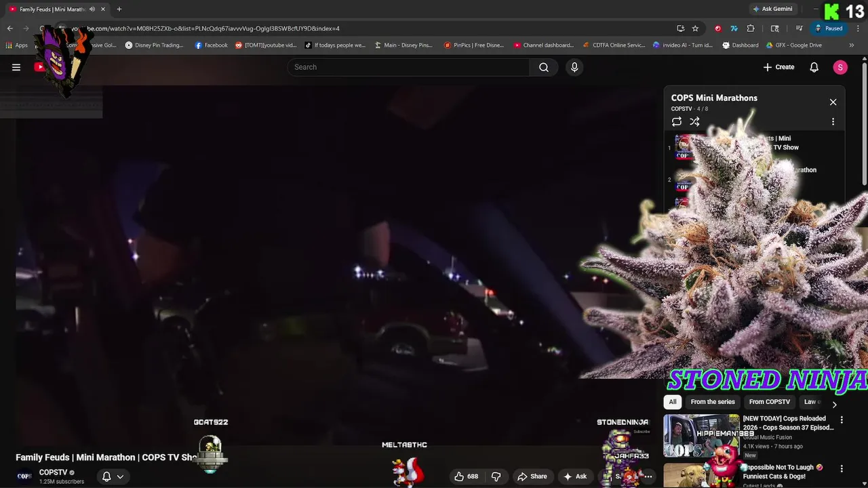Open more actions menu below the video
Screen dimensions: 868x488
coord(648,476)
